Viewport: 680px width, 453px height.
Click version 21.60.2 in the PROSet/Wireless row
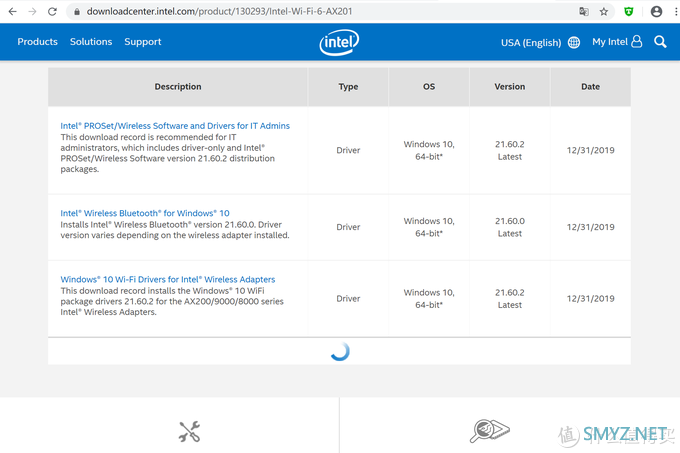pos(510,150)
